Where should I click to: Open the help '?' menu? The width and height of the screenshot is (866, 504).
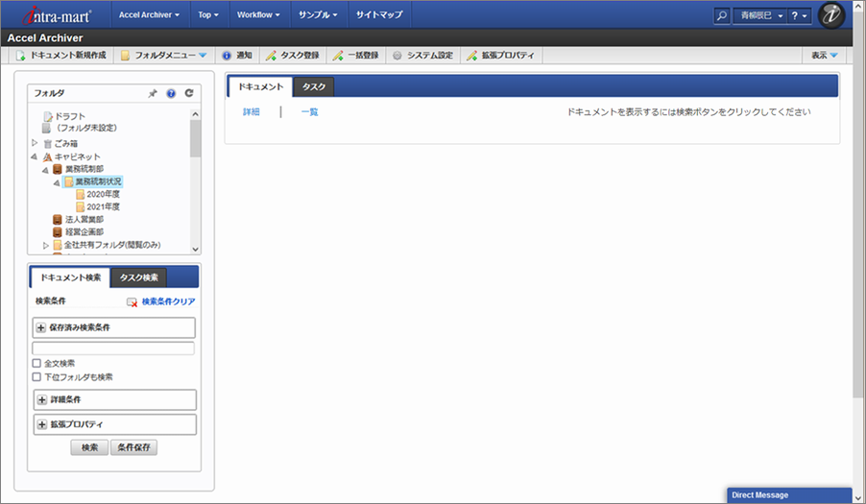tap(799, 15)
